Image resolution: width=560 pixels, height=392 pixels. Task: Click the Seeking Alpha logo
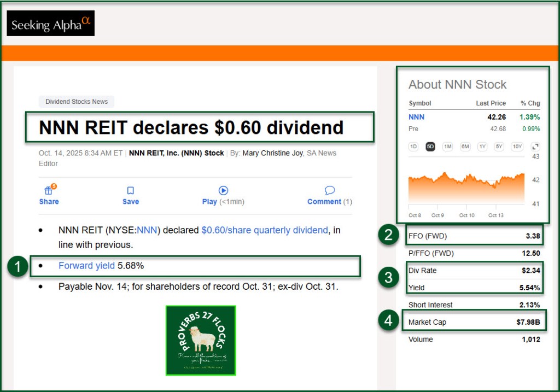pos(50,24)
